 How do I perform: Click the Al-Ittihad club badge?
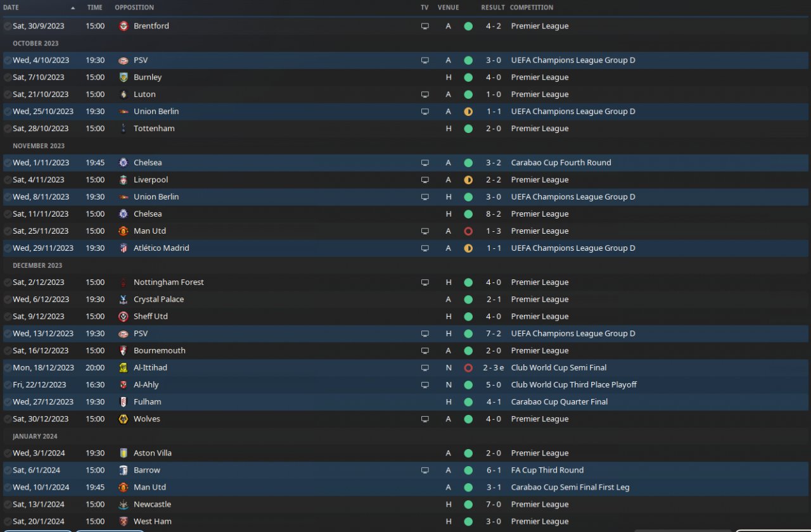click(124, 368)
